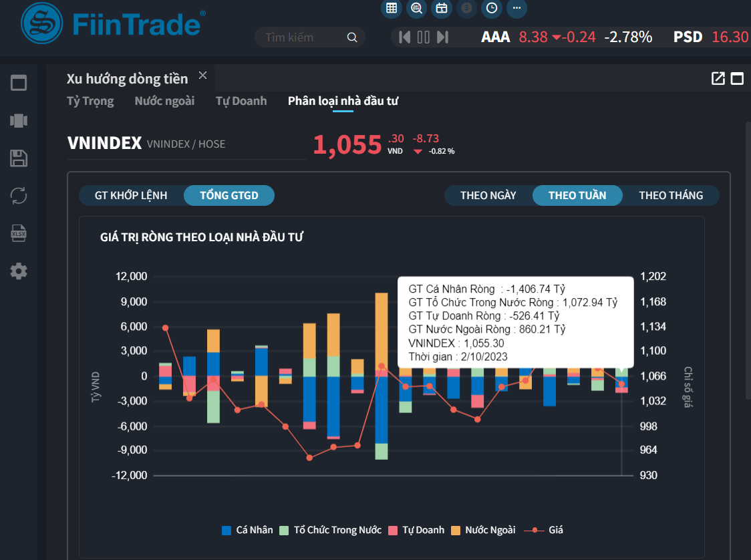Click the calendar icon in top toolbar
751x560 pixels.
tap(441, 8)
